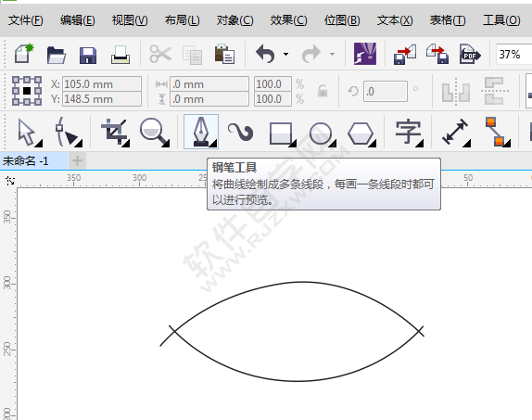Open the 对象(C) menu

[x=235, y=20]
